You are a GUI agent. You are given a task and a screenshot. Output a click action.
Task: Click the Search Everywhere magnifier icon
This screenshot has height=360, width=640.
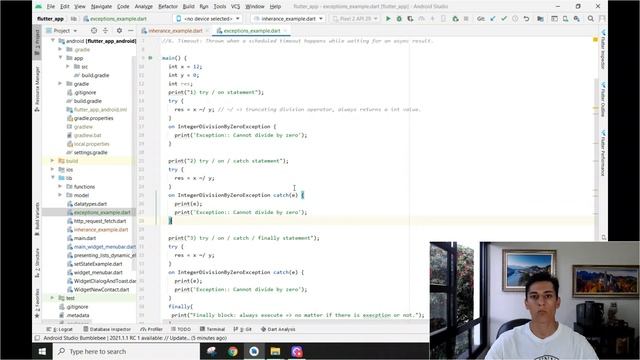[x=591, y=19]
